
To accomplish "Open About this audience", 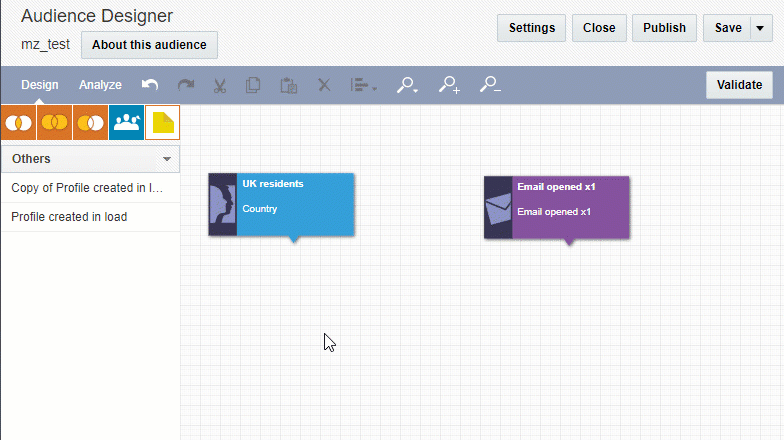I will [x=149, y=45].
